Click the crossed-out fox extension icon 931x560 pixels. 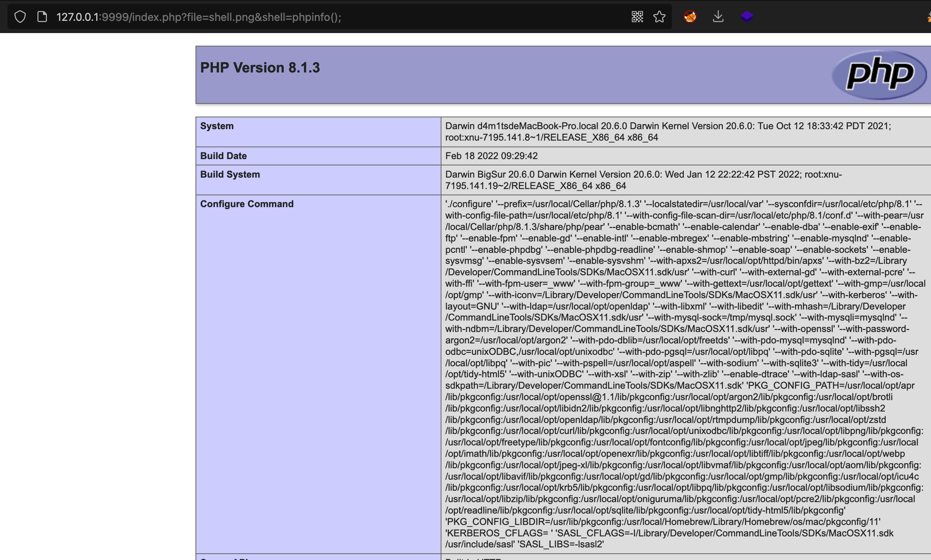(690, 17)
